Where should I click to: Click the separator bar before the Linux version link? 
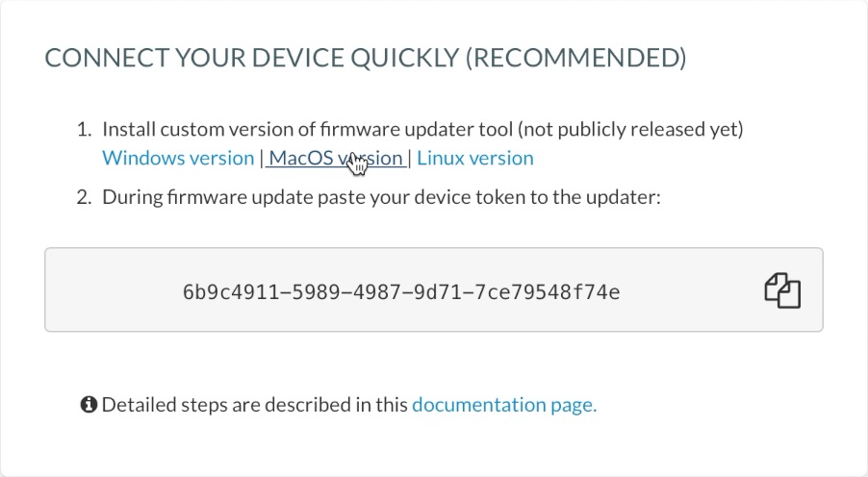coord(410,159)
